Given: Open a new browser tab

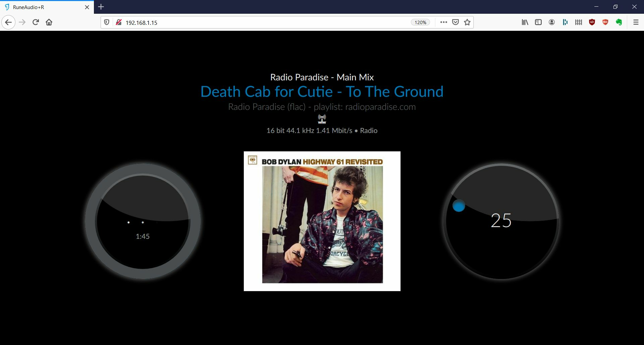Looking at the screenshot, I should [x=101, y=7].
